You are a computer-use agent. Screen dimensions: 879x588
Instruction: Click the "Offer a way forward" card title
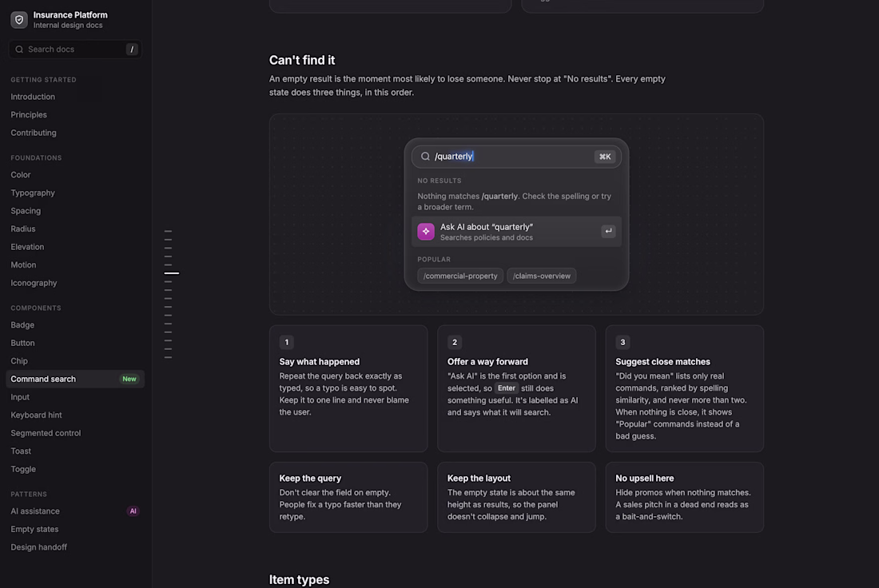(x=487, y=362)
